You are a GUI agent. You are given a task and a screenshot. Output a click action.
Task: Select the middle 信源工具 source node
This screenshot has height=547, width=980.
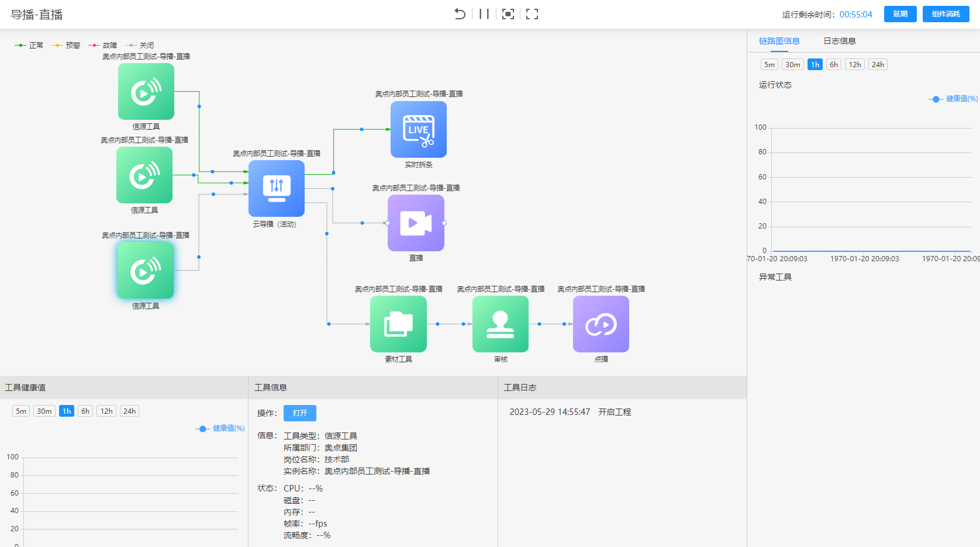(x=144, y=175)
